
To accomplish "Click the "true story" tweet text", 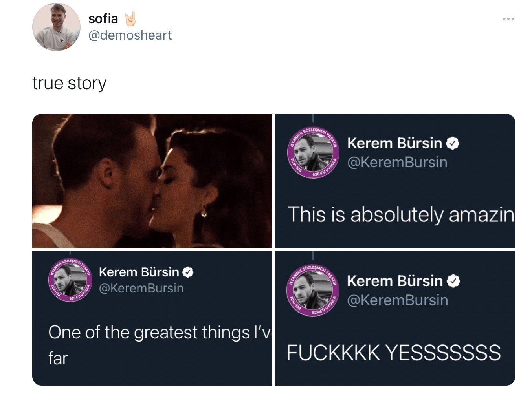I will 70,83.
